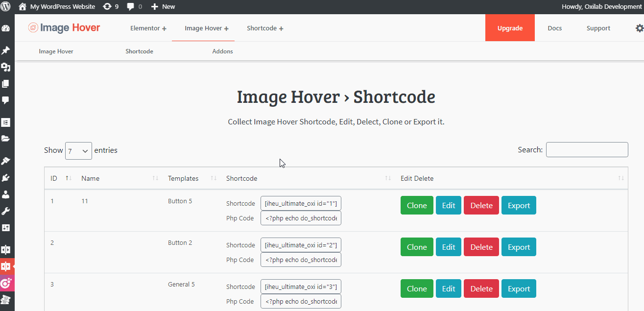Export the General 5 entry
644x311 pixels.
519,288
